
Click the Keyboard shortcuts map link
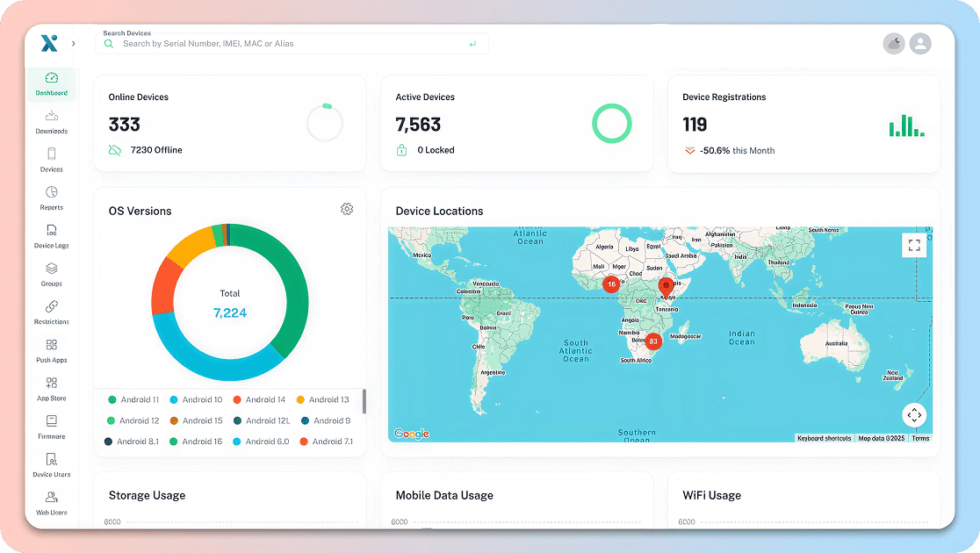point(824,438)
